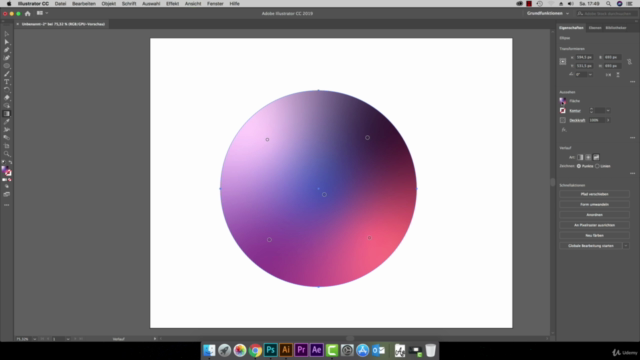Select the Shape Builder tool
The height and width of the screenshot is (360, 640).
[7, 106]
